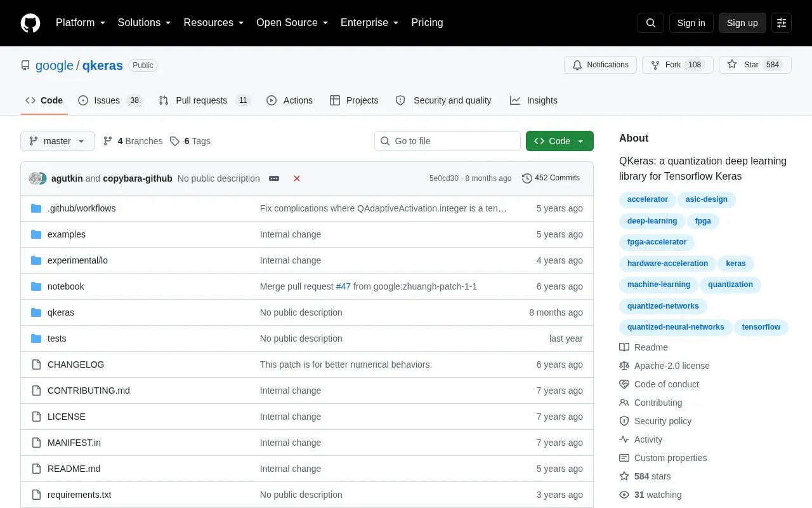Viewport: 812px width, 508px height.
Task: Click the Sign up button
Action: click(742, 23)
